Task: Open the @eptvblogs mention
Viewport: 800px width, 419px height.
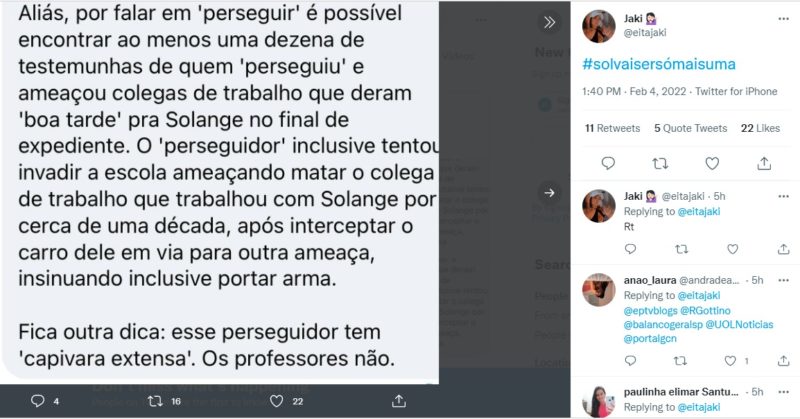Action: pyautogui.click(x=651, y=310)
